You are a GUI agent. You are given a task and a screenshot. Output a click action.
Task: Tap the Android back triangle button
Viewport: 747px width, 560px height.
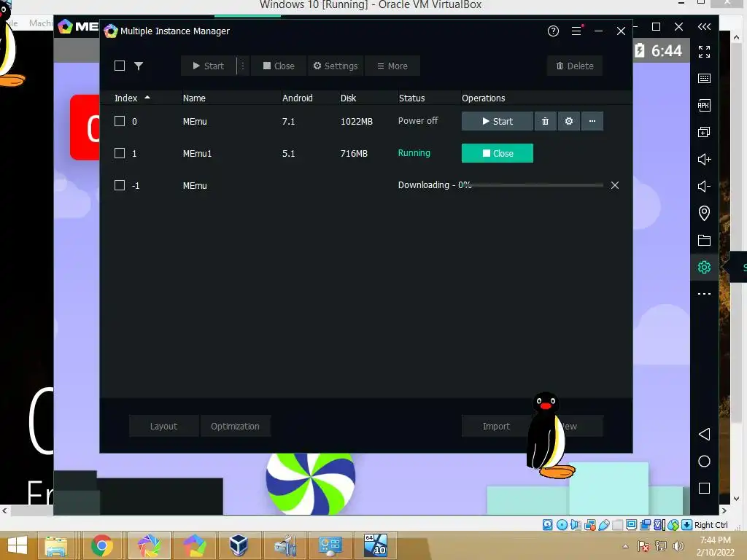coord(704,434)
